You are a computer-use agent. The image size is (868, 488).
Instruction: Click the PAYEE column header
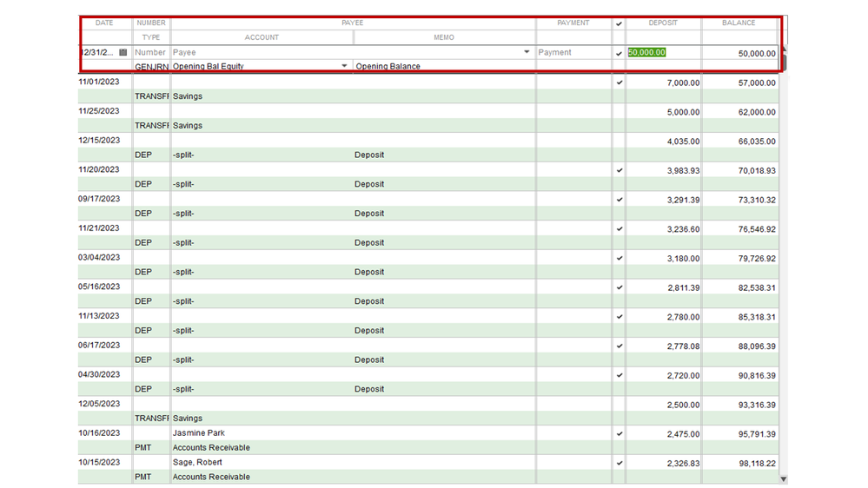(x=352, y=23)
